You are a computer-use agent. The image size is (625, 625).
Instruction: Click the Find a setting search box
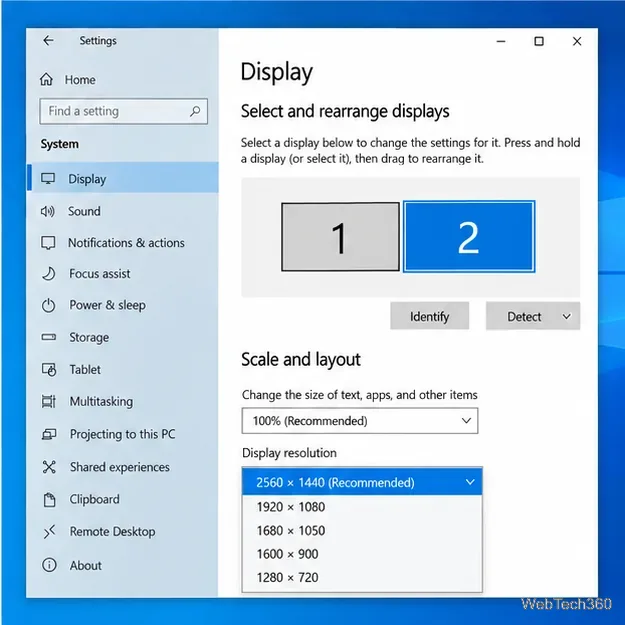click(124, 111)
